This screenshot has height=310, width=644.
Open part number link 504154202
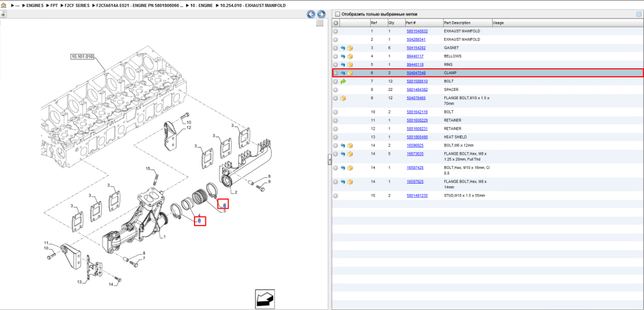[416, 48]
